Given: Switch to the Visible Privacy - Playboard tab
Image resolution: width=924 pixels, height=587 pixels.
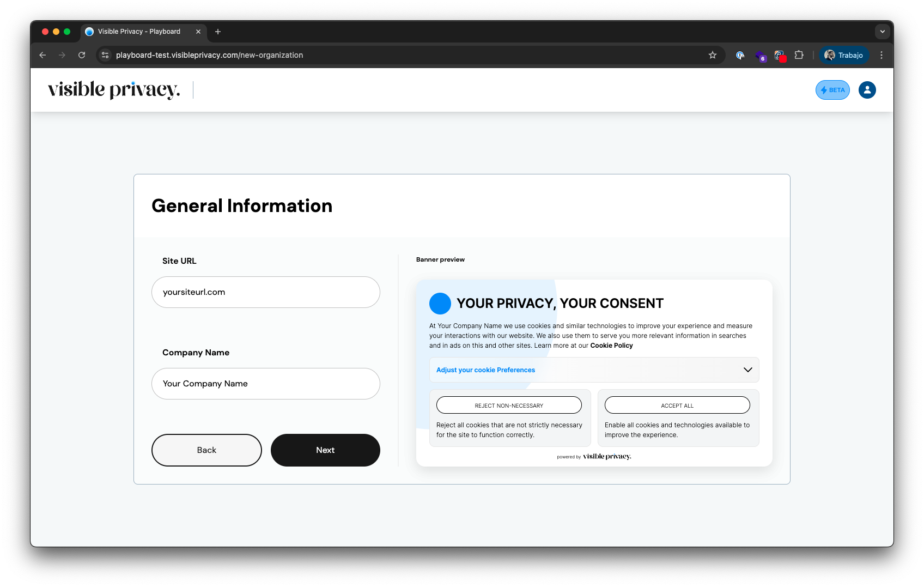Looking at the screenshot, I should [139, 32].
